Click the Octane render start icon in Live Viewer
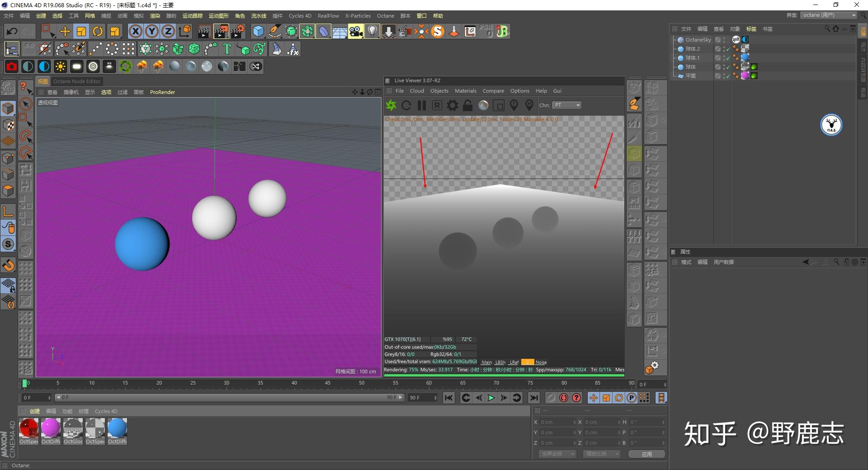Viewport: 868px width, 470px height. 391,105
